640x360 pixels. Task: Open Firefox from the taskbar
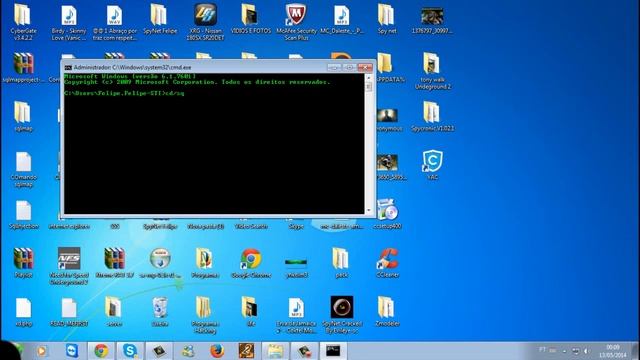217,351
